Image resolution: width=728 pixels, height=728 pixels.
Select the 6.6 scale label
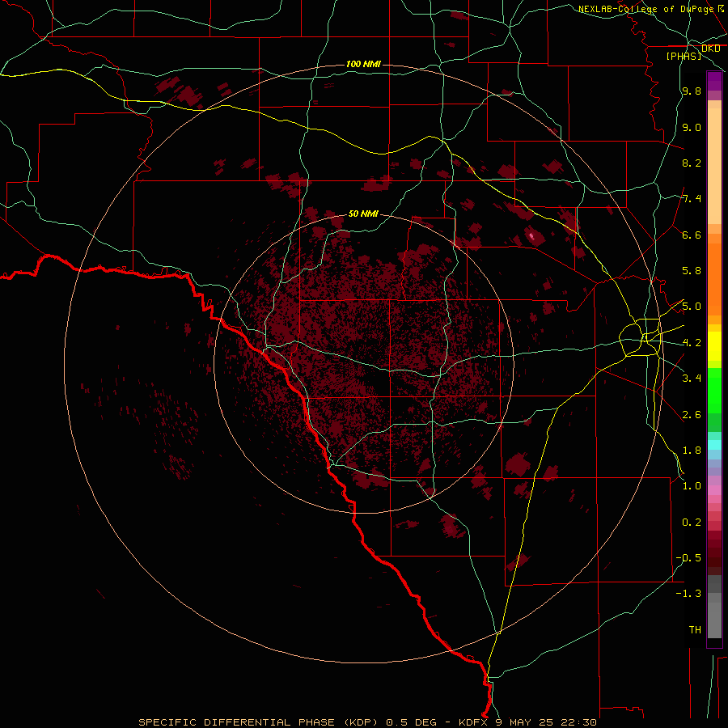(692, 235)
